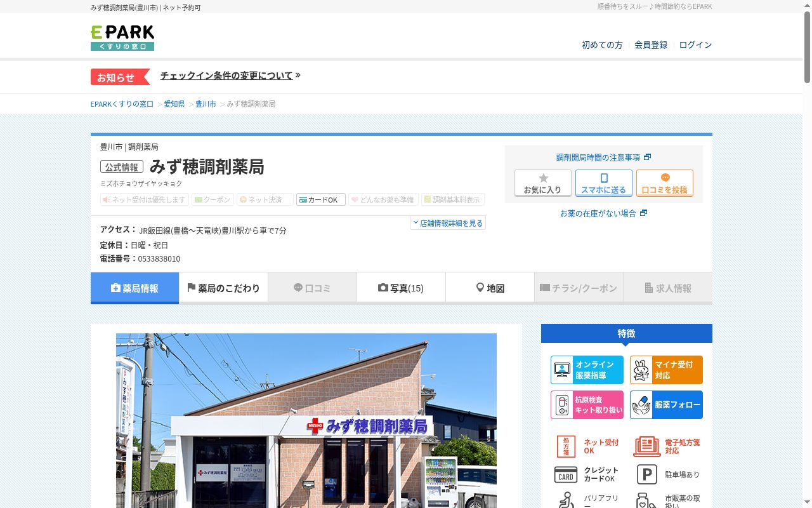812x508 pixels.
Task: Open the 口コミ tab
Action: point(312,288)
